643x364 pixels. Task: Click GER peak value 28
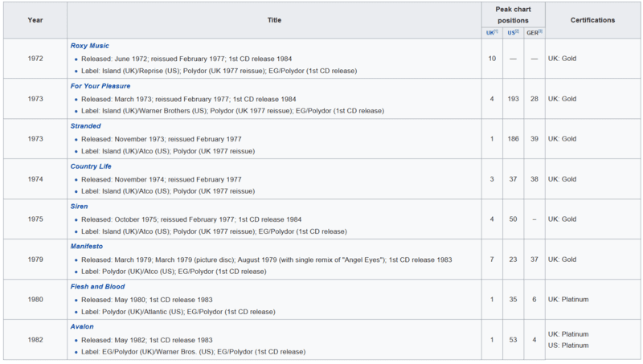[534, 99]
